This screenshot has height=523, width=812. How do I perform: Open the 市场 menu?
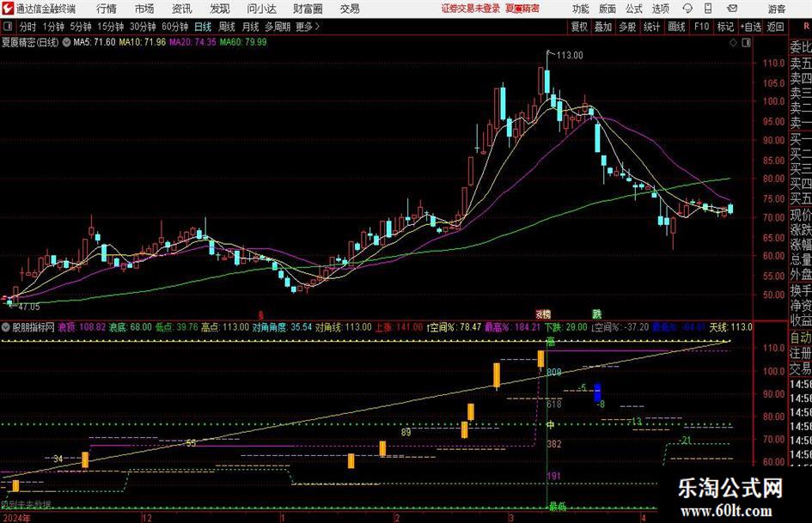click(144, 9)
